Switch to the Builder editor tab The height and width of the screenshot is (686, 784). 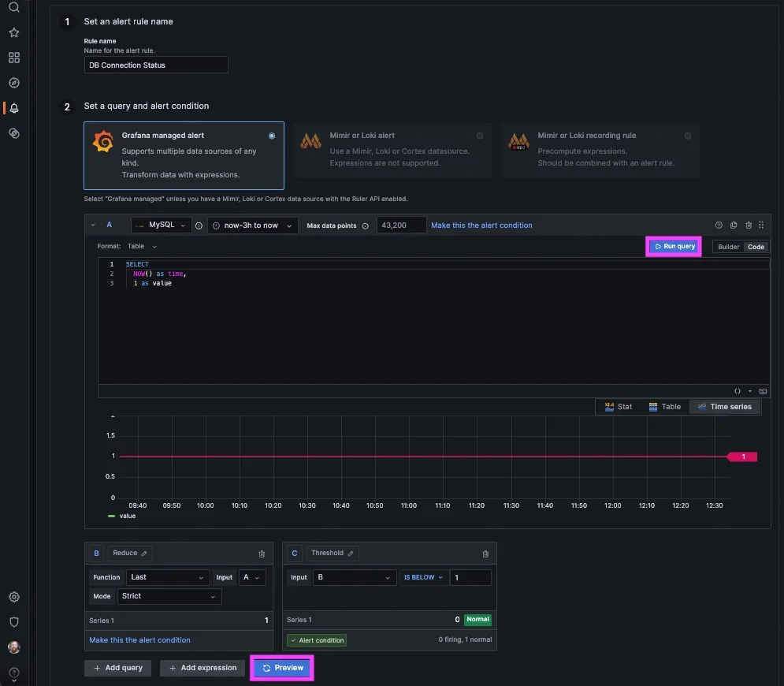coord(729,246)
